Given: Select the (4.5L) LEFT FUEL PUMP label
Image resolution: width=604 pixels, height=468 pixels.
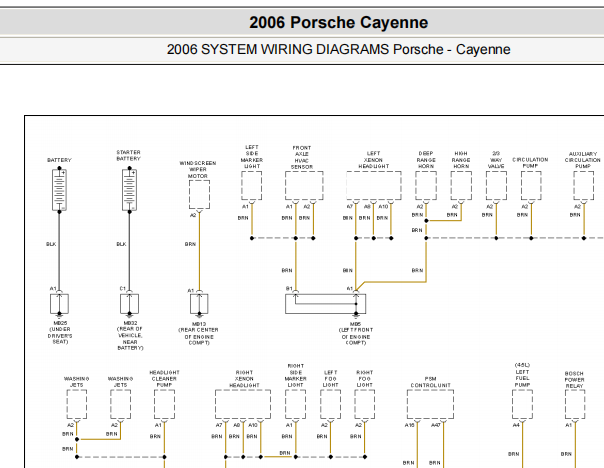Looking at the screenshot, I should [x=523, y=375].
